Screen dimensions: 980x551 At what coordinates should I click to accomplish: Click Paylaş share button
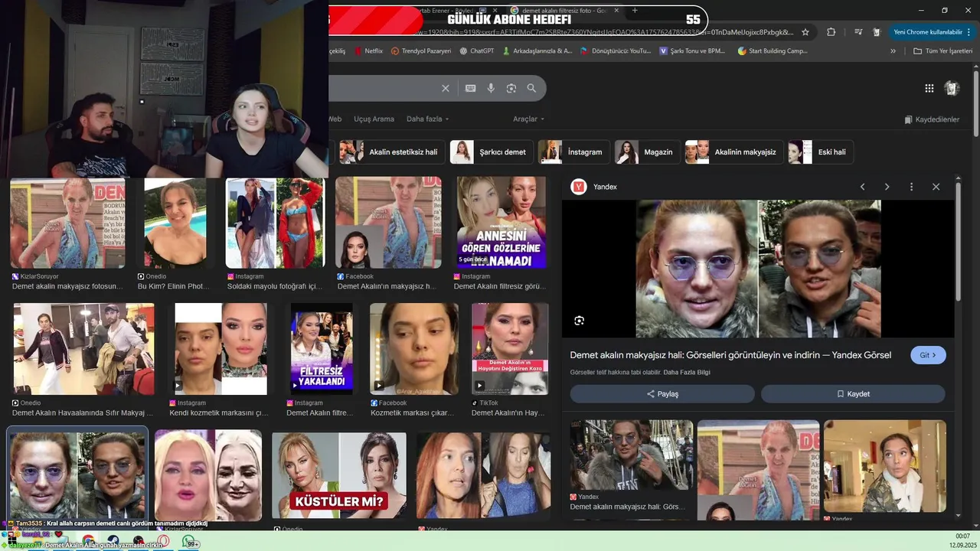pyautogui.click(x=662, y=394)
